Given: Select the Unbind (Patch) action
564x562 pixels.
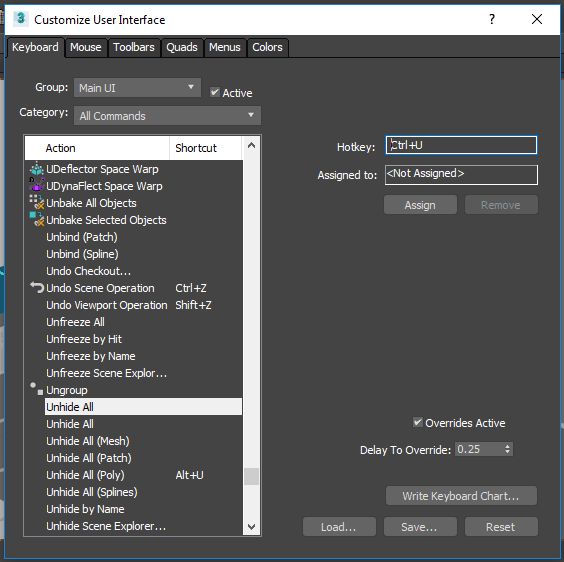Looking at the screenshot, I should pyautogui.click(x=82, y=237).
